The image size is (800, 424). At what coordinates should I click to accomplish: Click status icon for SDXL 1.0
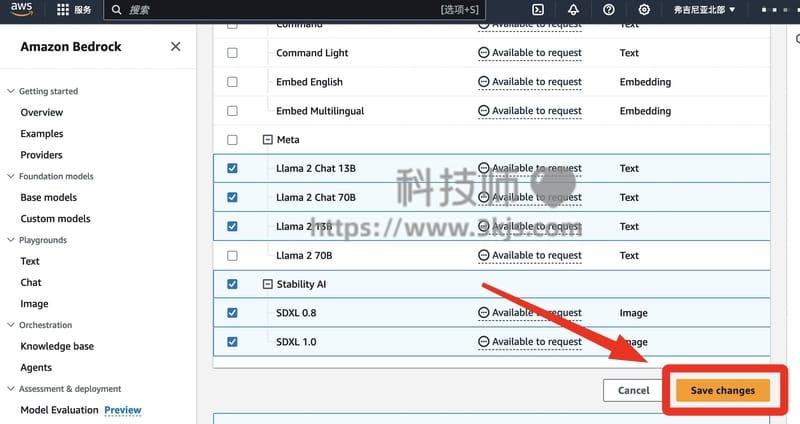click(483, 342)
